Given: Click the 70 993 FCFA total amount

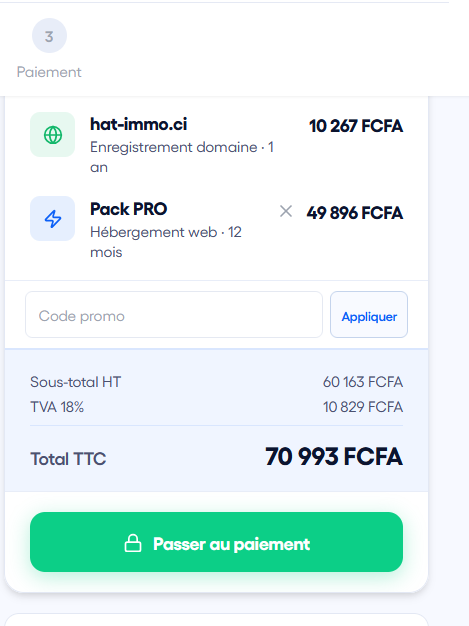Looking at the screenshot, I should pyautogui.click(x=334, y=457).
